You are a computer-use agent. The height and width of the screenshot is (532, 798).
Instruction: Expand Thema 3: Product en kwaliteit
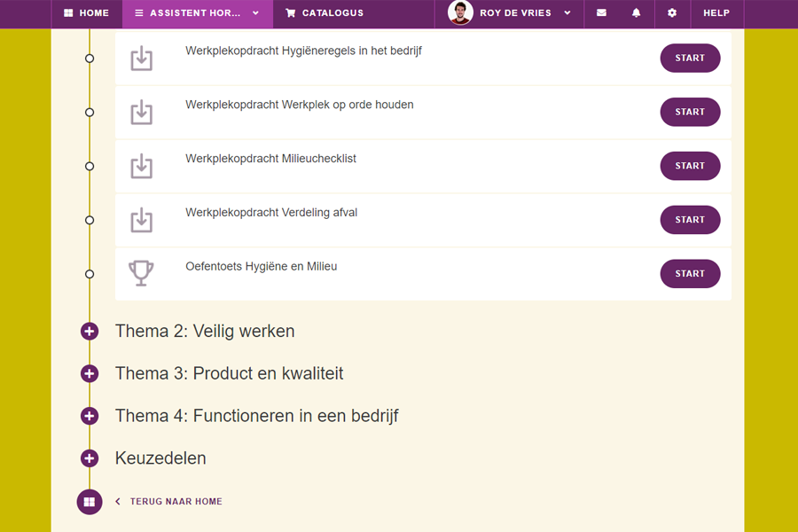coord(89,373)
